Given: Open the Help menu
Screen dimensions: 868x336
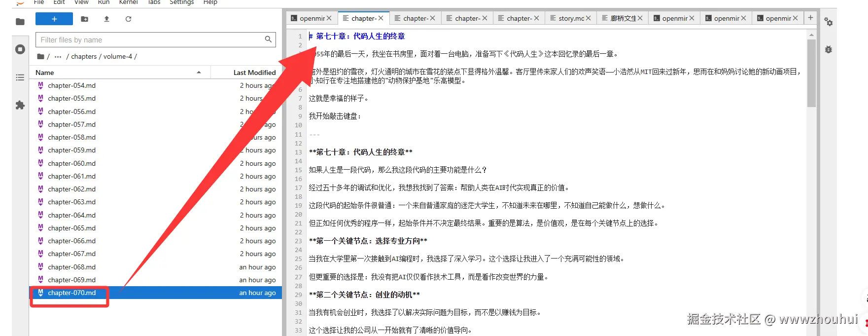Looking at the screenshot, I should pos(210,2).
